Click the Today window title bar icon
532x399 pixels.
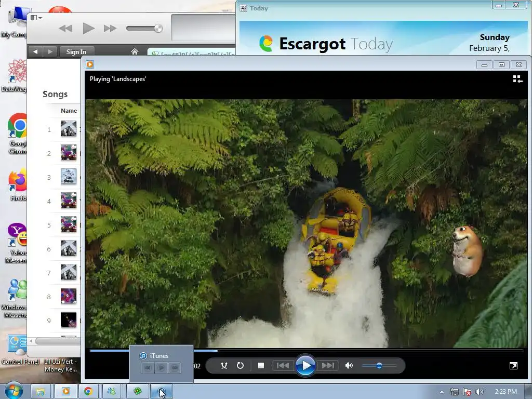point(243,8)
